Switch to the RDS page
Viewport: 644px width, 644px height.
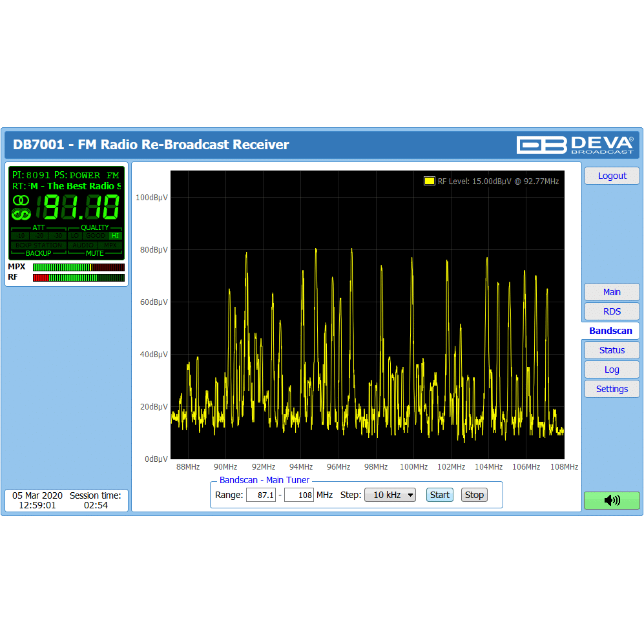pos(611,311)
